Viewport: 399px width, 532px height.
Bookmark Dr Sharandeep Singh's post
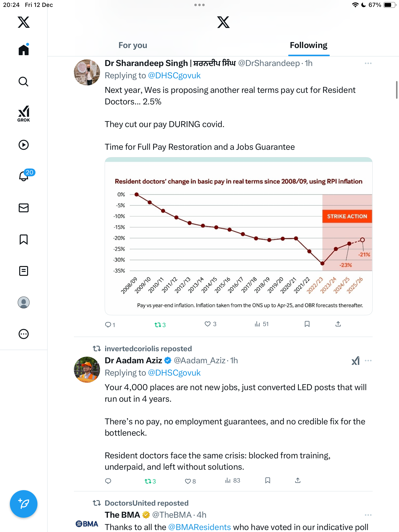coord(307,324)
